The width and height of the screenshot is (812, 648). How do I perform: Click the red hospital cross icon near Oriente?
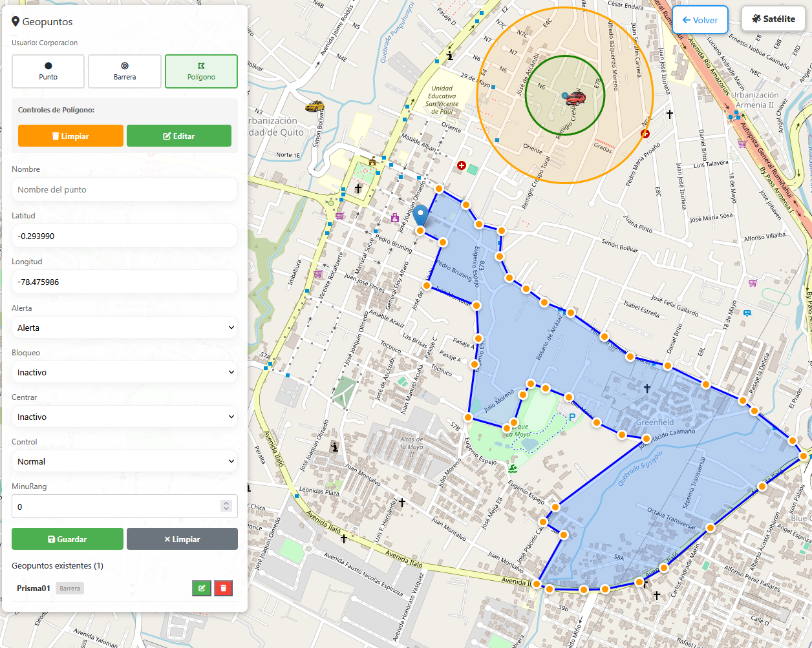click(x=462, y=165)
